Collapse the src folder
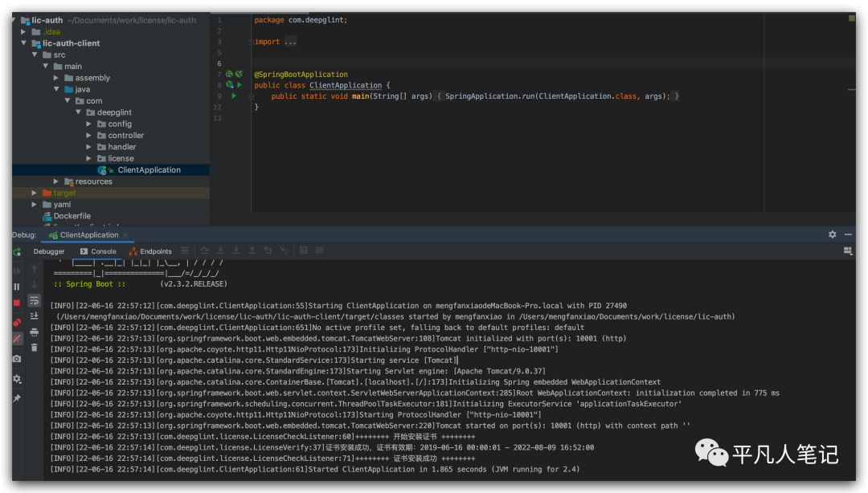The image size is (868, 493). click(35, 55)
